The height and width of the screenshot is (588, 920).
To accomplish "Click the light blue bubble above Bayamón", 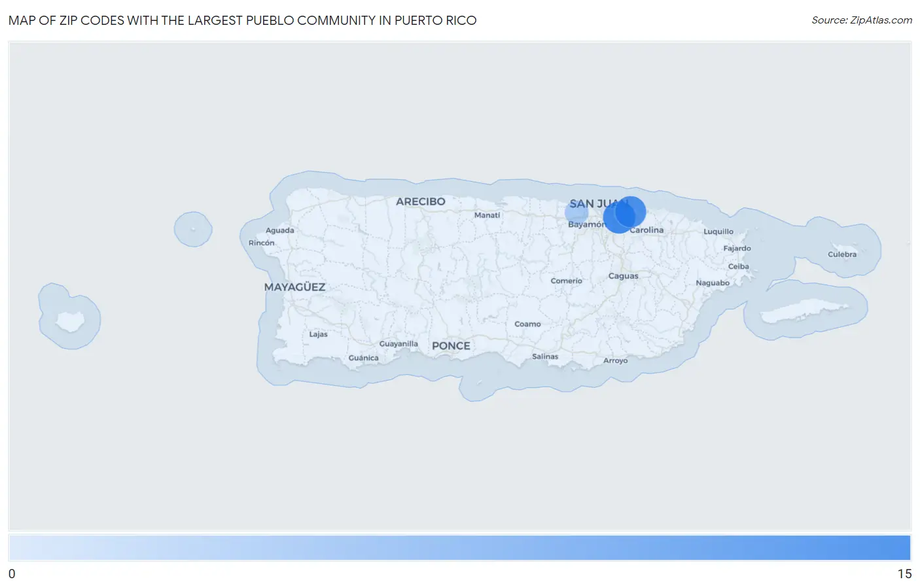I will 576,213.
